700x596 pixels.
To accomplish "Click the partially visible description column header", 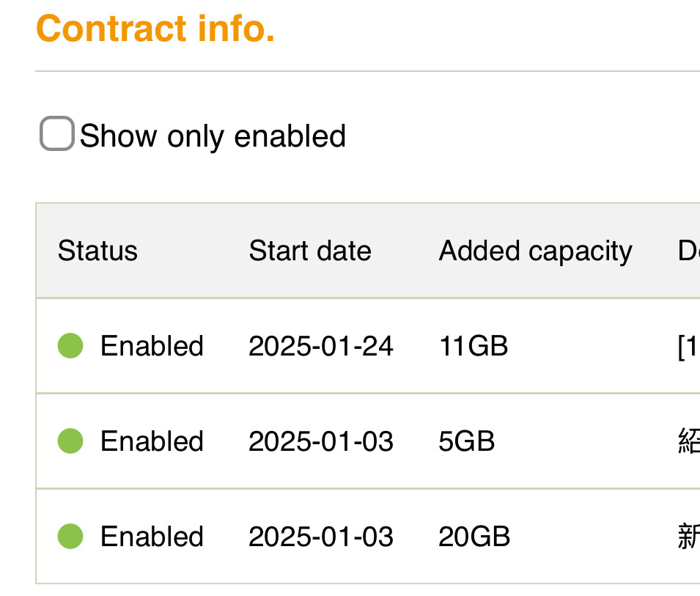I will [x=689, y=251].
